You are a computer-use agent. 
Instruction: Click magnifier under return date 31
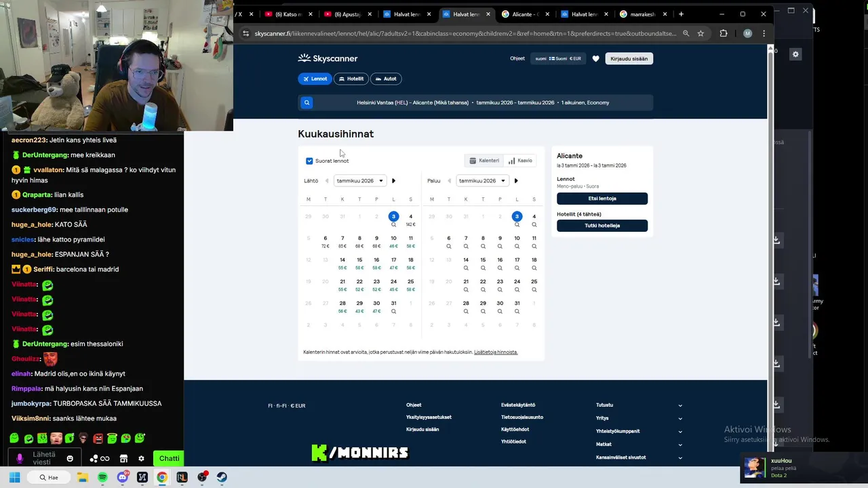517,312
